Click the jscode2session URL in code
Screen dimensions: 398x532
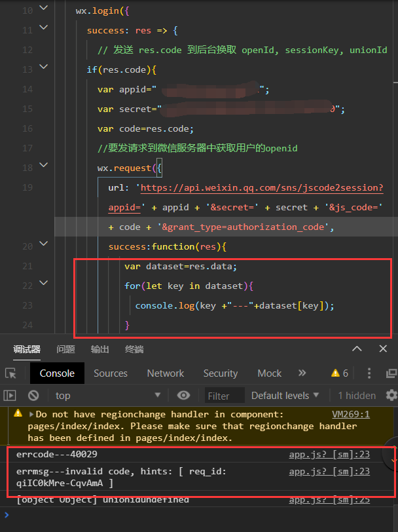tap(262, 187)
